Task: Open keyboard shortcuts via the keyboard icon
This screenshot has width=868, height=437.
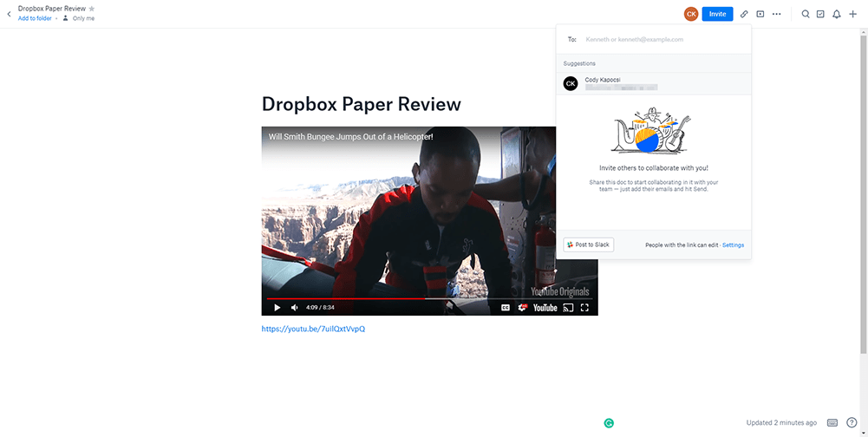Action: pyautogui.click(x=832, y=422)
